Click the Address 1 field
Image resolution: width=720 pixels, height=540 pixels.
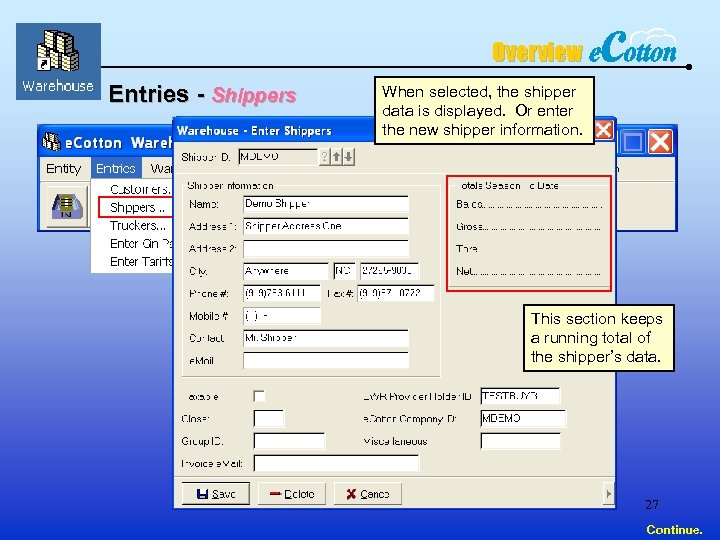[x=326, y=226]
